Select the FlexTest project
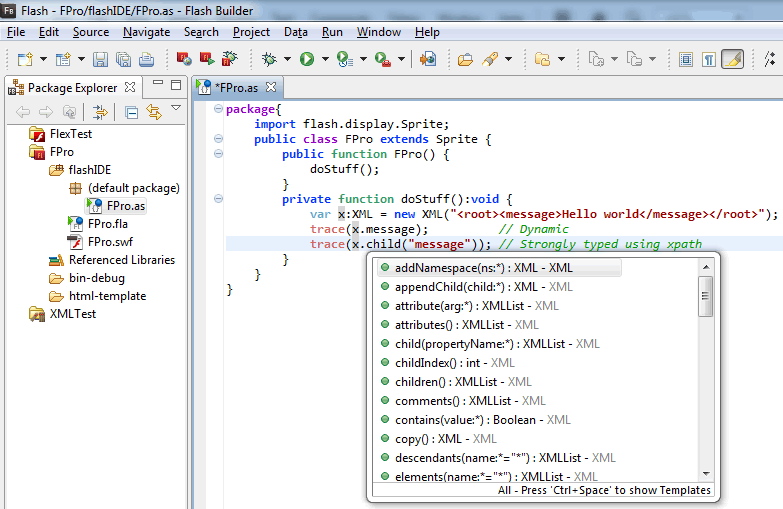Image resolution: width=783 pixels, height=509 pixels. [x=70, y=134]
